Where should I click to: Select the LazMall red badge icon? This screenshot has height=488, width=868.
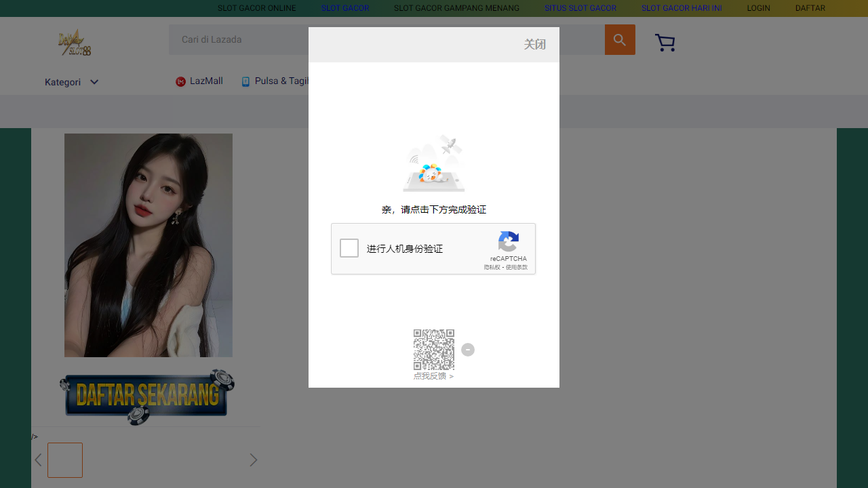coord(180,81)
